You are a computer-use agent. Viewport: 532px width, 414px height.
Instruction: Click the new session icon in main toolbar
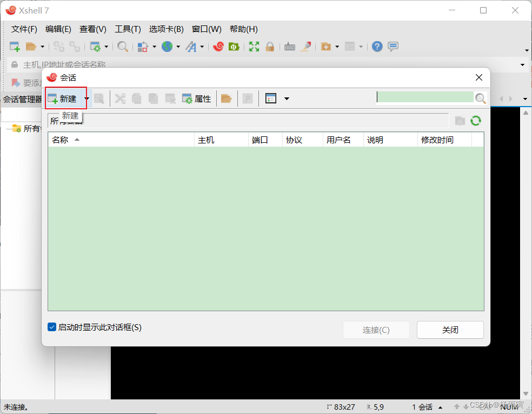(x=15, y=47)
